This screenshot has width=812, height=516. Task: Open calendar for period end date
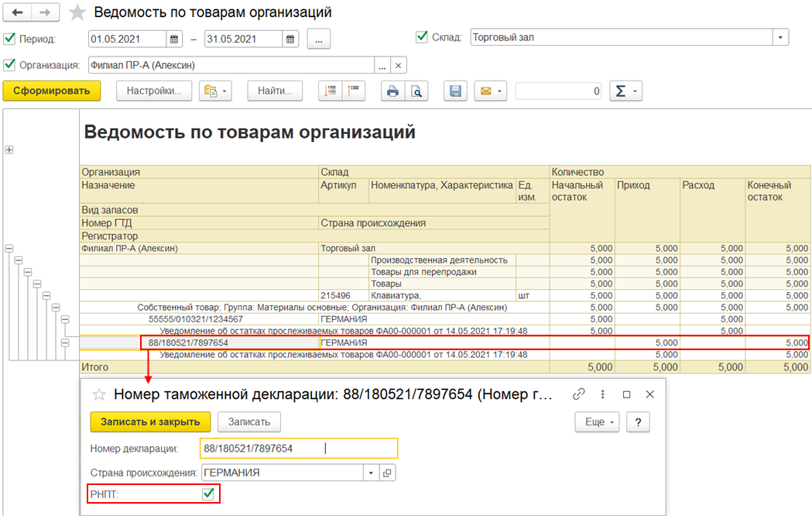pos(290,39)
